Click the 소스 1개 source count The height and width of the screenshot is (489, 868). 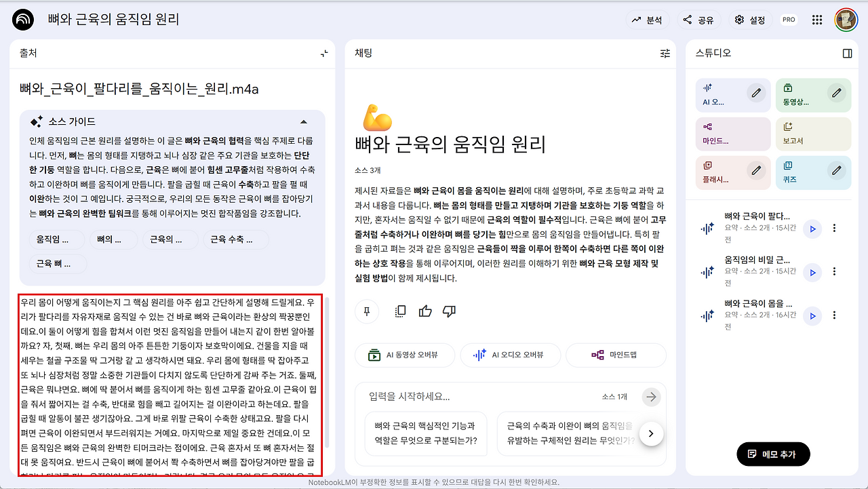(x=615, y=397)
